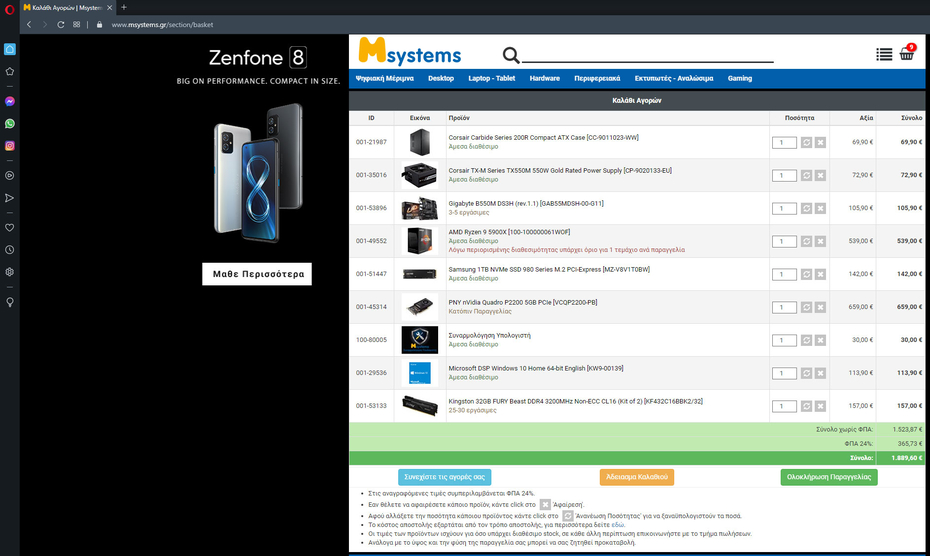Click Συνεχίστε τις αγορές σας button

pyautogui.click(x=444, y=477)
